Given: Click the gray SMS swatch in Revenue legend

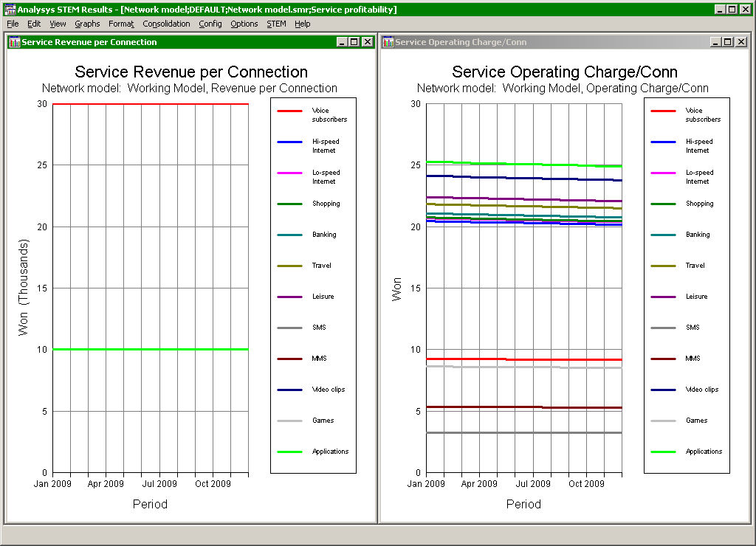Looking at the screenshot, I should click(x=289, y=328).
